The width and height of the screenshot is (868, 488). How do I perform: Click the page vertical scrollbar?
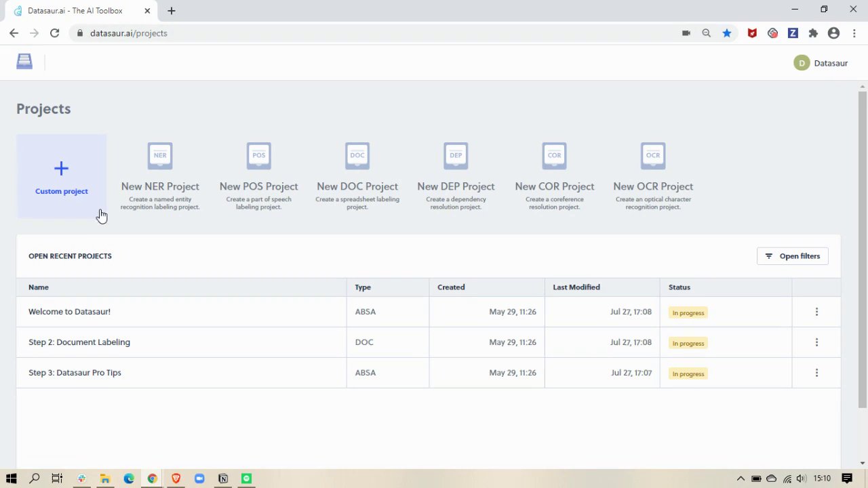tap(863, 248)
